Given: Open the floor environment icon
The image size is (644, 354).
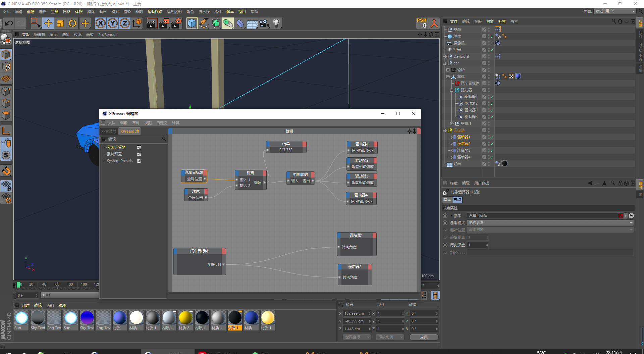Looking at the screenshot, I should [252, 23].
